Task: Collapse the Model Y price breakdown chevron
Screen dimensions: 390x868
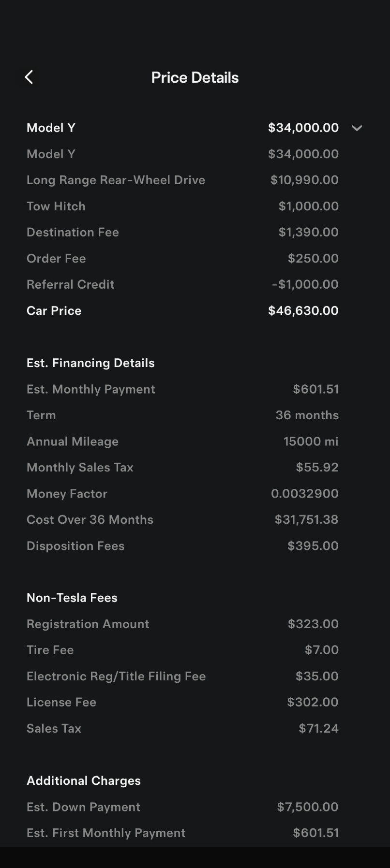Action: [x=357, y=128]
